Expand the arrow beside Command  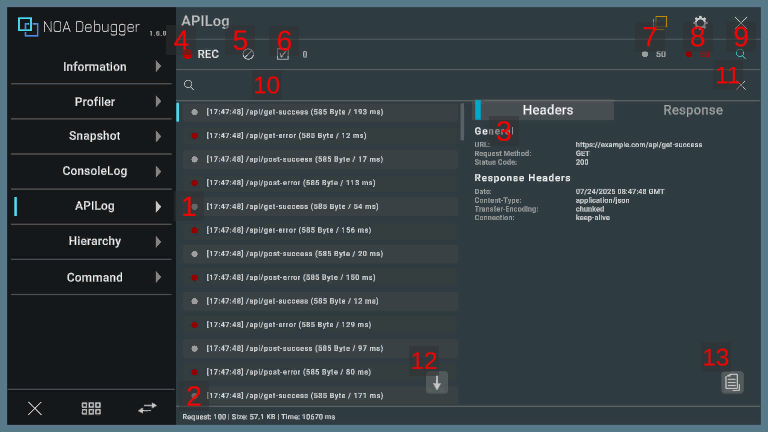(x=158, y=277)
